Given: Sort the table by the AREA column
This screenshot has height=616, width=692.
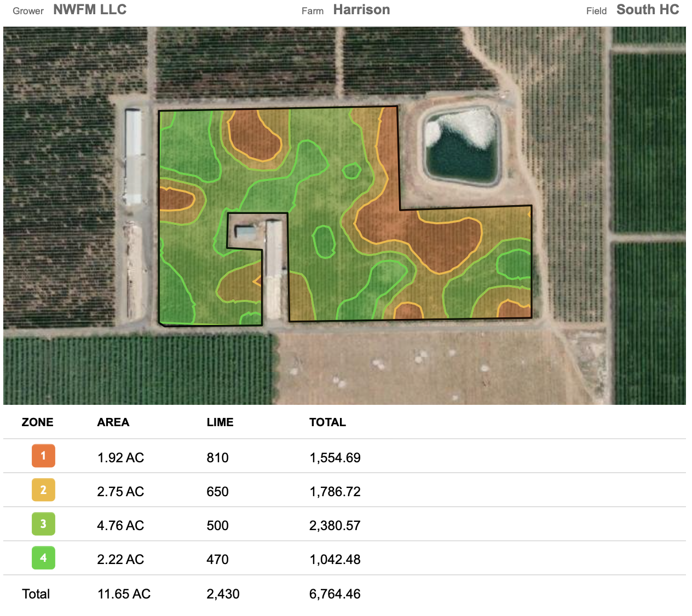Looking at the screenshot, I should pyautogui.click(x=113, y=422).
